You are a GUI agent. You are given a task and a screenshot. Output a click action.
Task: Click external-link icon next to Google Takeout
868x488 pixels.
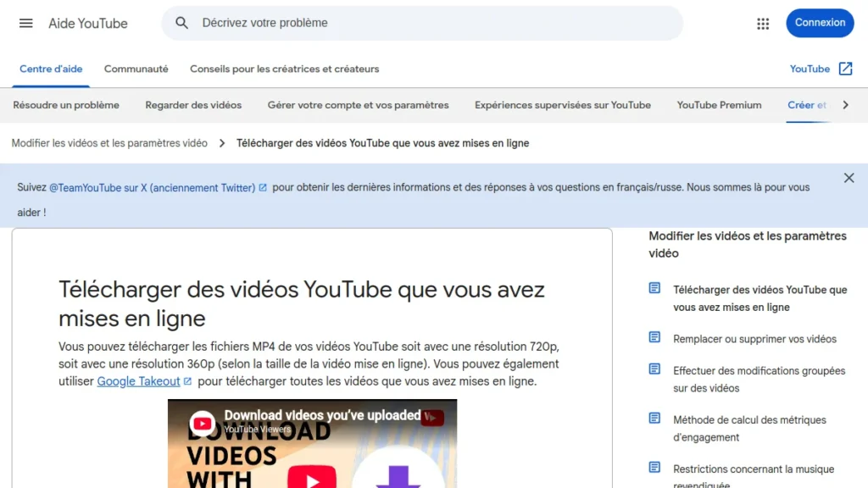[x=187, y=381]
